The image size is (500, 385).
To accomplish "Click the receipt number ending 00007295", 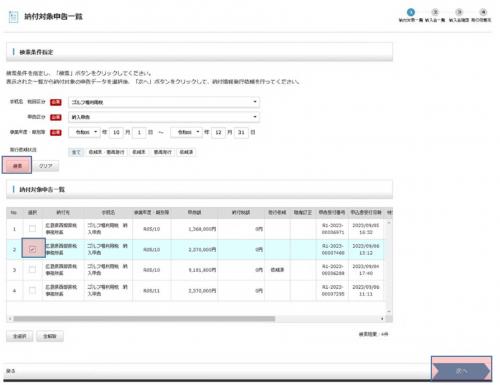I will (332, 291).
